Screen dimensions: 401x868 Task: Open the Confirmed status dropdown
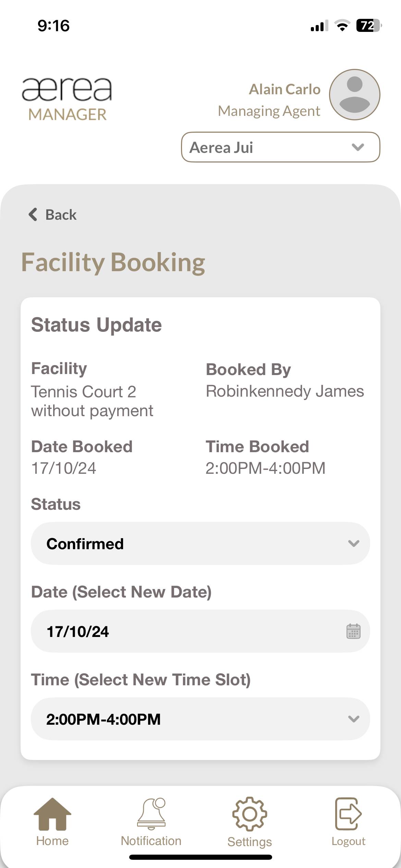tap(200, 543)
